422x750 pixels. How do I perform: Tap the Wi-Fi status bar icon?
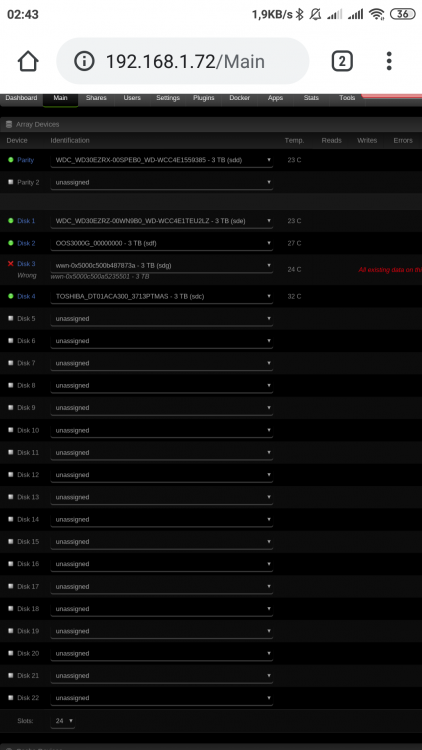coord(377,14)
